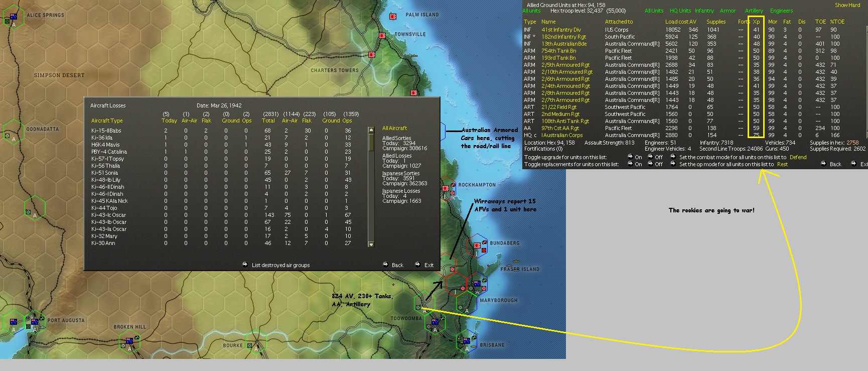The image size is (868, 371).
Task: Click Back in the Aircraft Losses window
Action: (397, 265)
